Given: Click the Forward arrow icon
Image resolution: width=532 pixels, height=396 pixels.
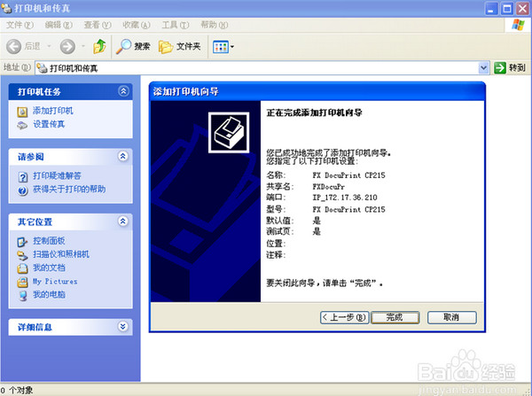Looking at the screenshot, I should click(x=67, y=46).
